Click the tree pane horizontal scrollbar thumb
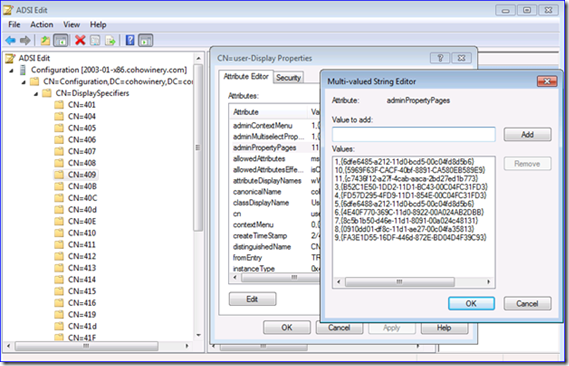569x366 pixels. pyautogui.click(x=86, y=346)
